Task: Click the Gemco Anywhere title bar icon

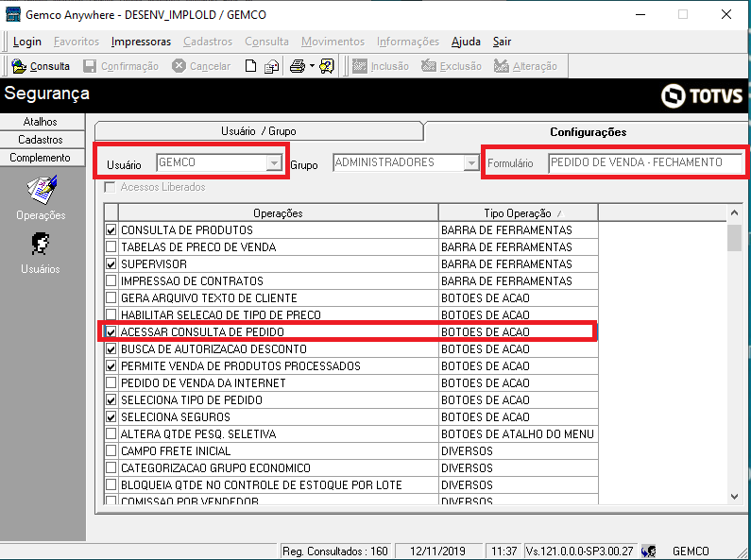Action: [13, 14]
